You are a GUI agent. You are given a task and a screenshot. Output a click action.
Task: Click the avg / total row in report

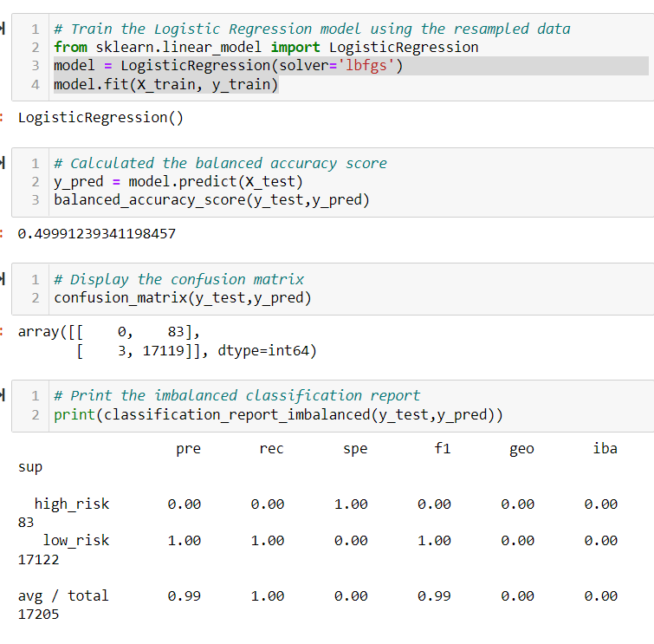click(x=317, y=605)
